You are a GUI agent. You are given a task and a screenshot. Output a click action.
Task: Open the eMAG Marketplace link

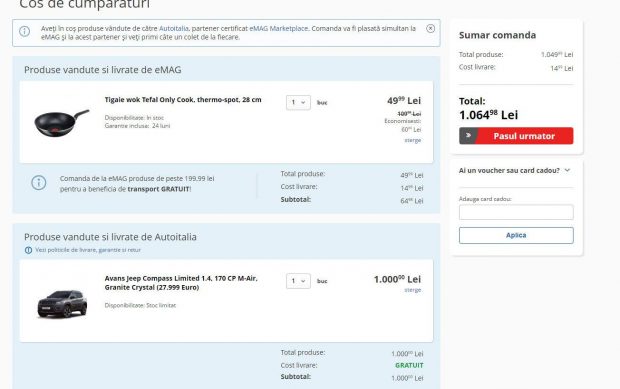[x=278, y=28]
